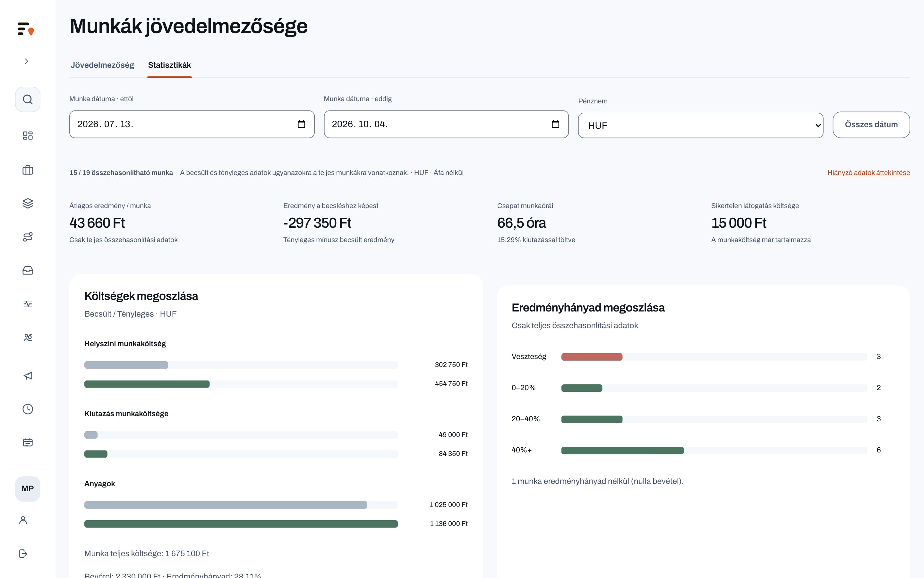Open the calendar schedule icon

pos(28,442)
